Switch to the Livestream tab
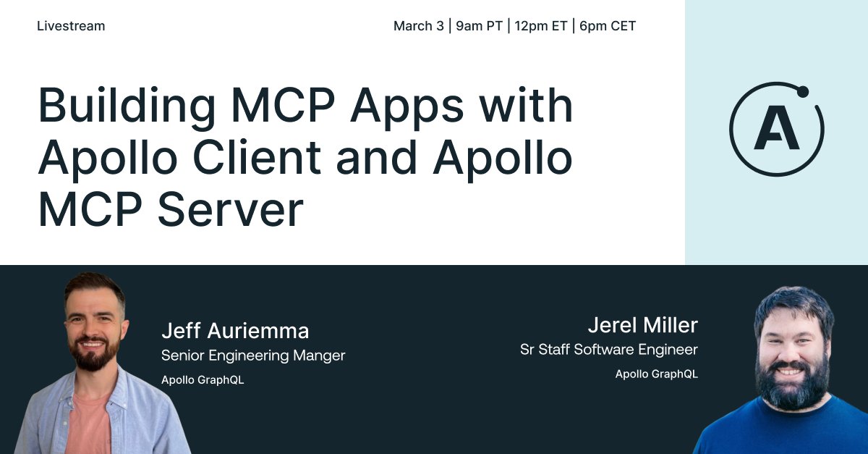 pyautogui.click(x=71, y=26)
